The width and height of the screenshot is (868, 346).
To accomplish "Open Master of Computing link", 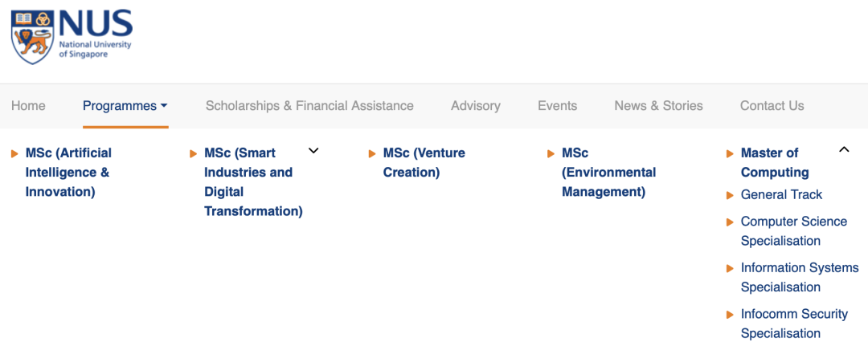I will pyautogui.click(x=775, y=162).
